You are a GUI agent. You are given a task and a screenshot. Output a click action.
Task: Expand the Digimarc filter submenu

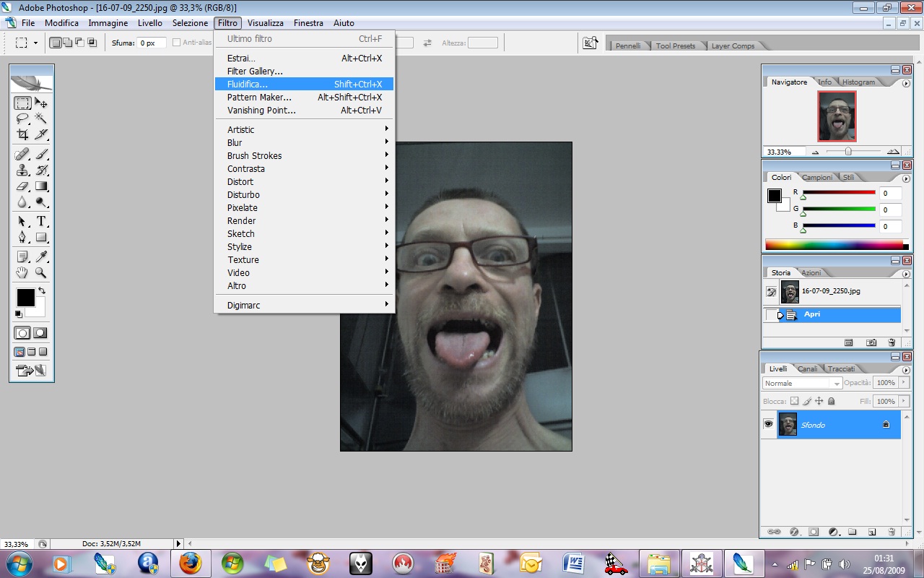click(x=304, y=305)
